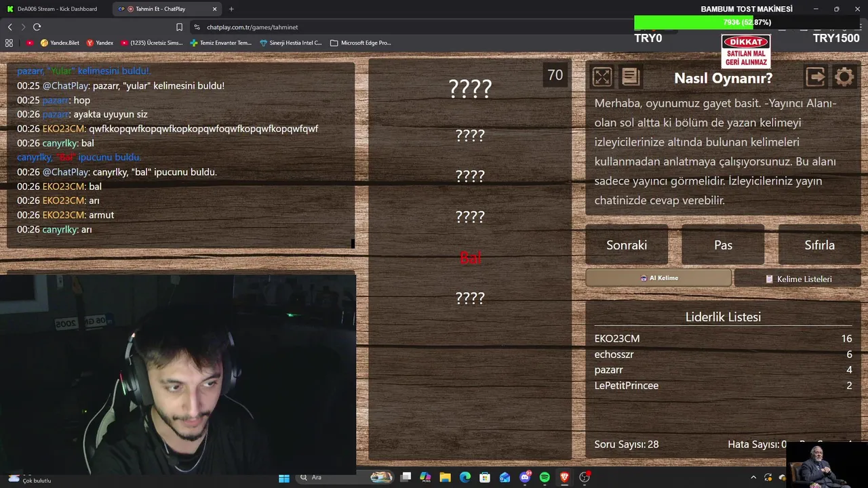Open Discord from the taskbar
This screenshot has width=868, height=488.
[525, 478]
